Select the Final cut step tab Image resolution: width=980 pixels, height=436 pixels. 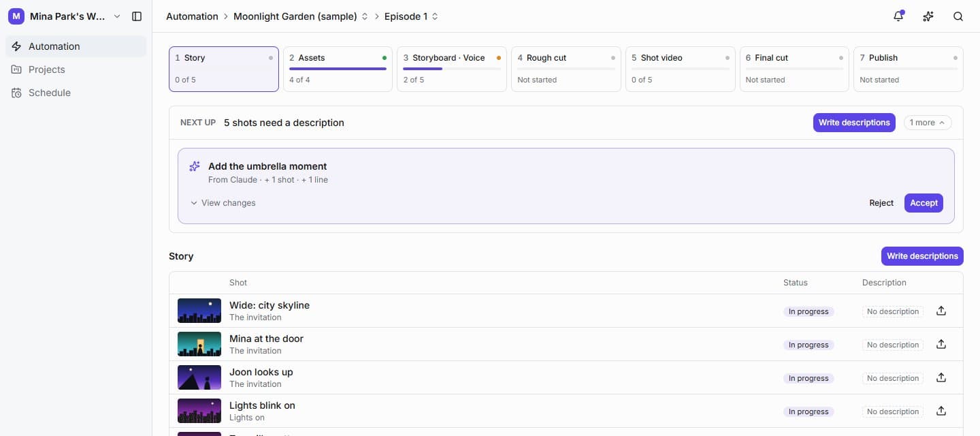coord(794,69)
